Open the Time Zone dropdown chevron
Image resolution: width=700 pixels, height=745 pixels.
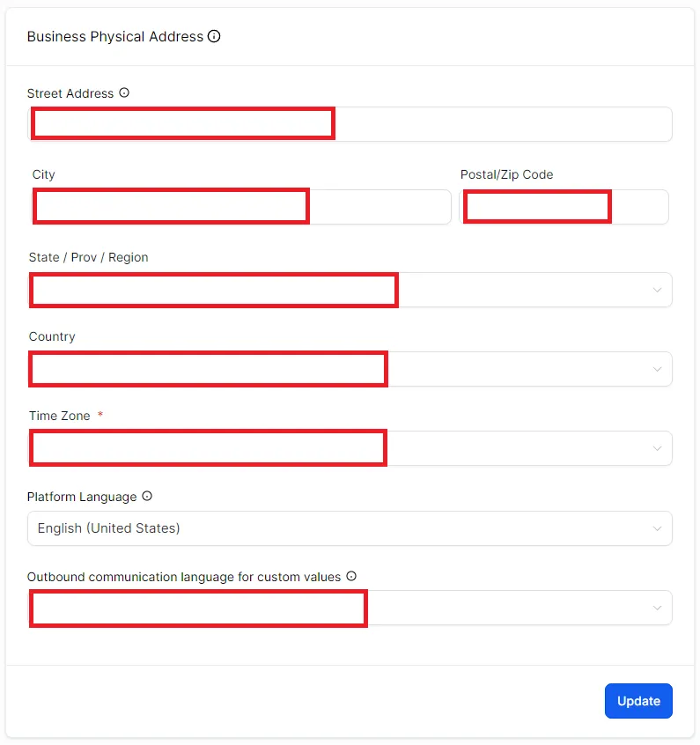pyautogui.click(x=657, y=448)
